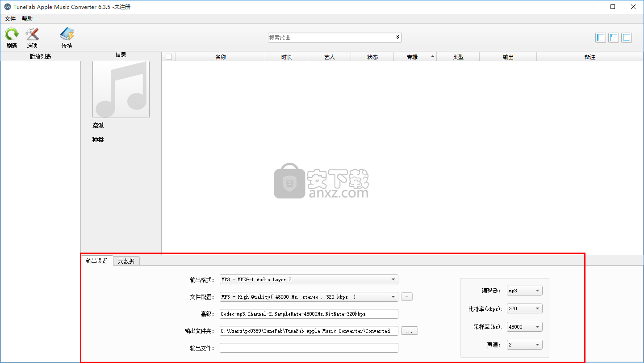Switch to second panel layout icon
The image size is (644, 363).
(x=614, y=38)
